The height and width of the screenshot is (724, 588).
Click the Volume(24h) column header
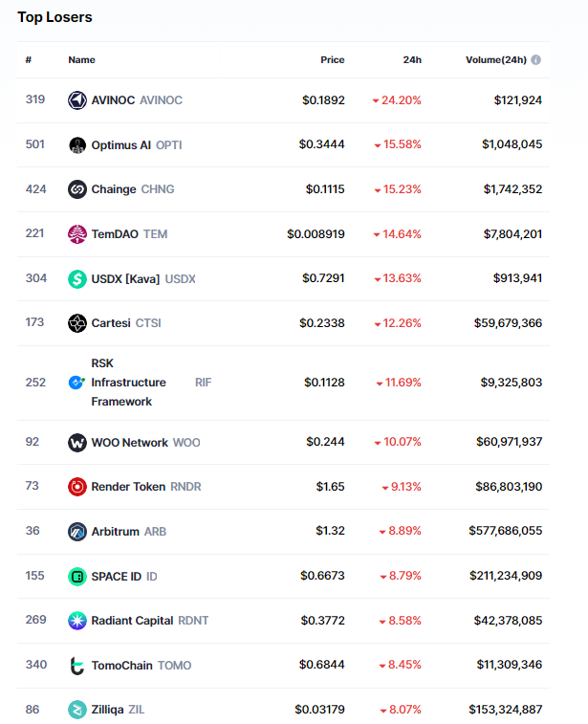pos(495,60)
